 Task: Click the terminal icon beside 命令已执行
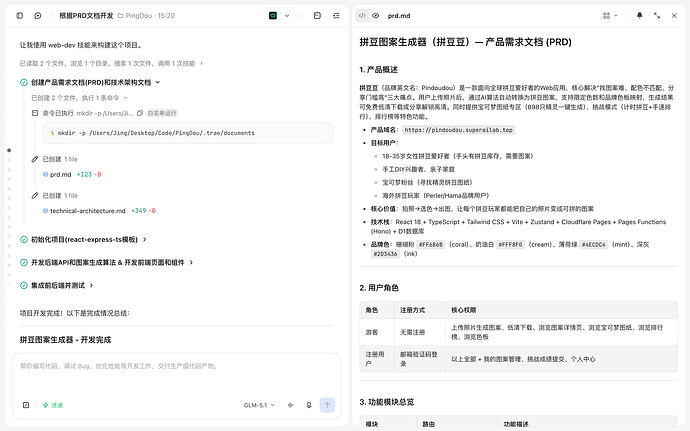35,113
